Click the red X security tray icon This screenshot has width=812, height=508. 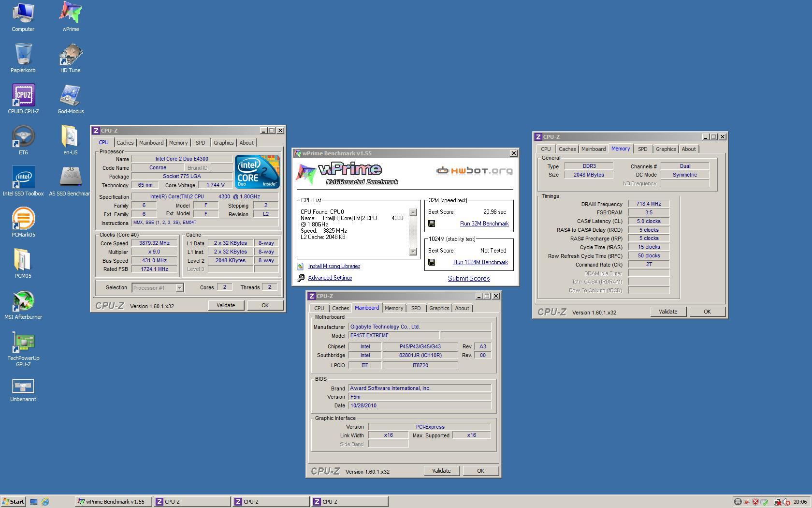755,502
